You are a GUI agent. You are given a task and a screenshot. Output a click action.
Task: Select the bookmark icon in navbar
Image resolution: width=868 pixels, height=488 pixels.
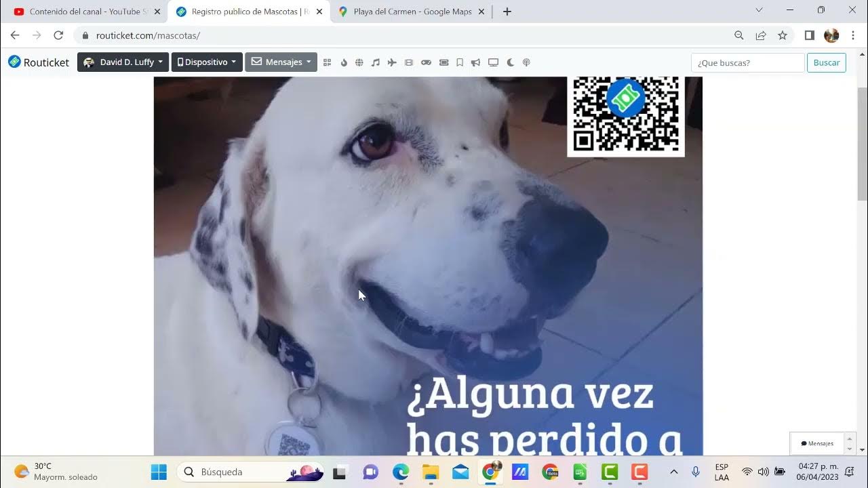click(x=459, y=62)
